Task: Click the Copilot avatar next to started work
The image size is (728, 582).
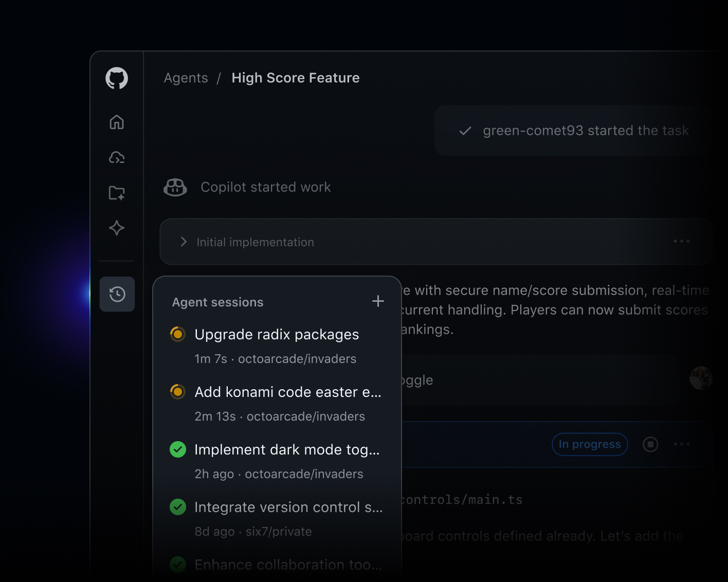Action: point(175,187)
